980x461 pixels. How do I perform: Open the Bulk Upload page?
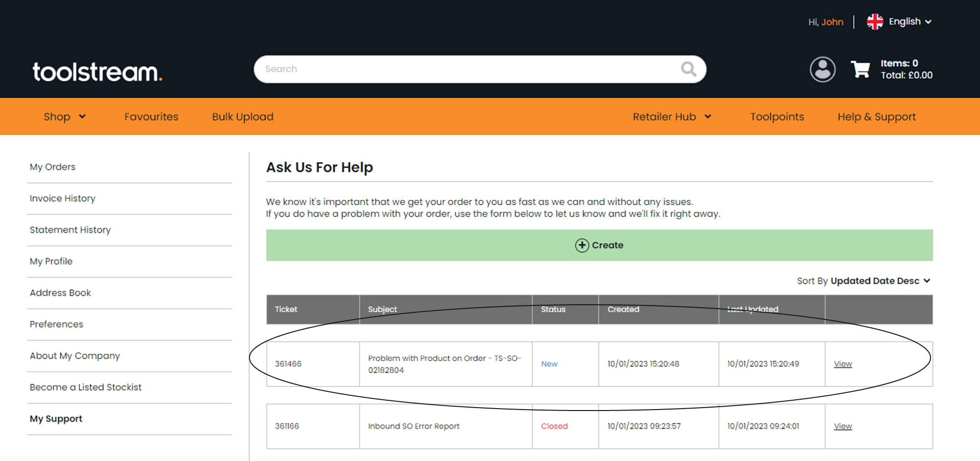(x=242, y=117)
